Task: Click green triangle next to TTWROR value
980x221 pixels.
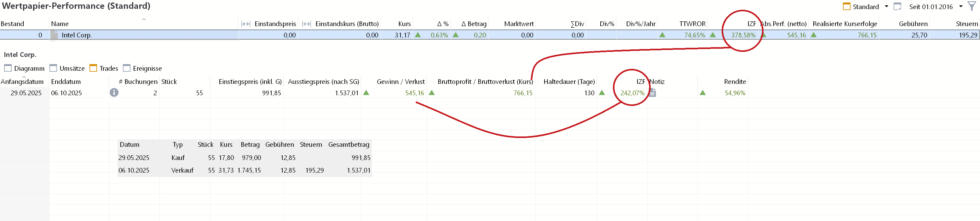Action: click(662, 35)
